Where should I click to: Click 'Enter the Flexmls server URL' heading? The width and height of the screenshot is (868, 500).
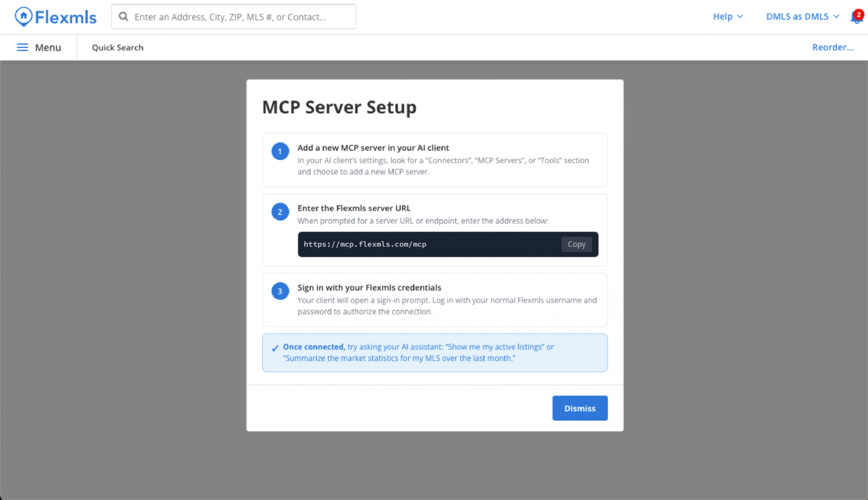point(354,208)
